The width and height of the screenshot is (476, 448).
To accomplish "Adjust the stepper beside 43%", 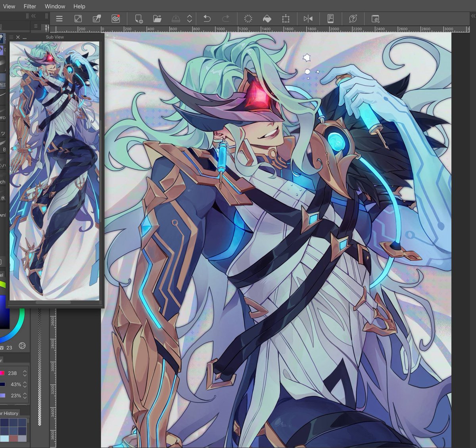I will (x=25, y=384).
